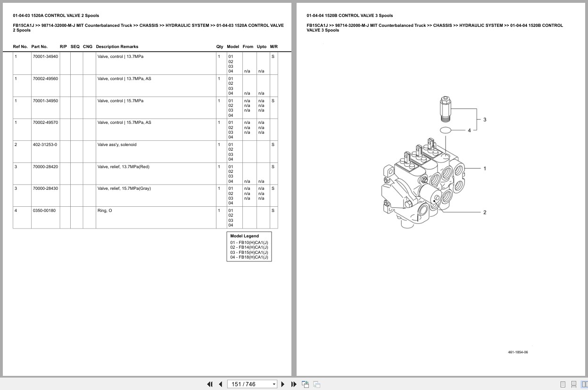The image size is (588, 390).
Task: Switch to continuous page layout
Action: (573, 384)
